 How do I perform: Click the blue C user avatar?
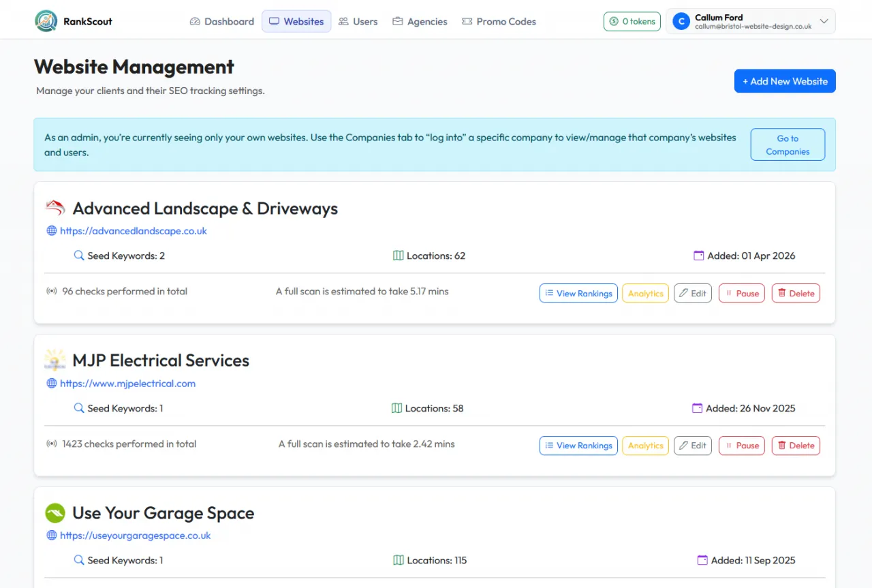click(x=681, y=21)
